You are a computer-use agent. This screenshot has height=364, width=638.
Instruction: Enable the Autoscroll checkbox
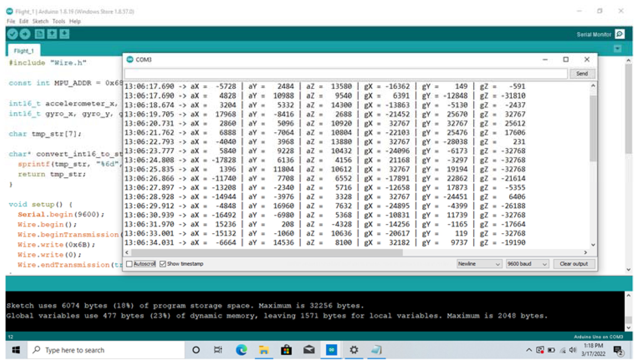tap(129, 264)
